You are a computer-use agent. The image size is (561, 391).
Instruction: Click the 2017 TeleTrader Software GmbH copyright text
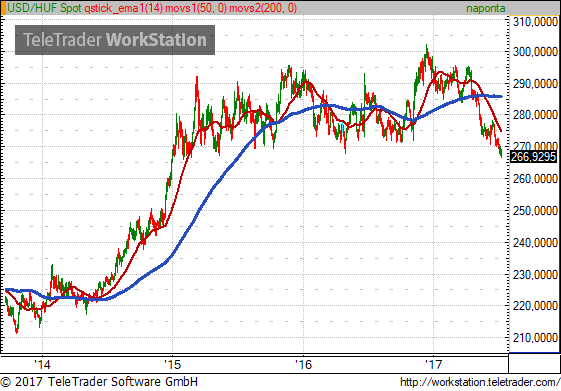(x=99, y=382)
